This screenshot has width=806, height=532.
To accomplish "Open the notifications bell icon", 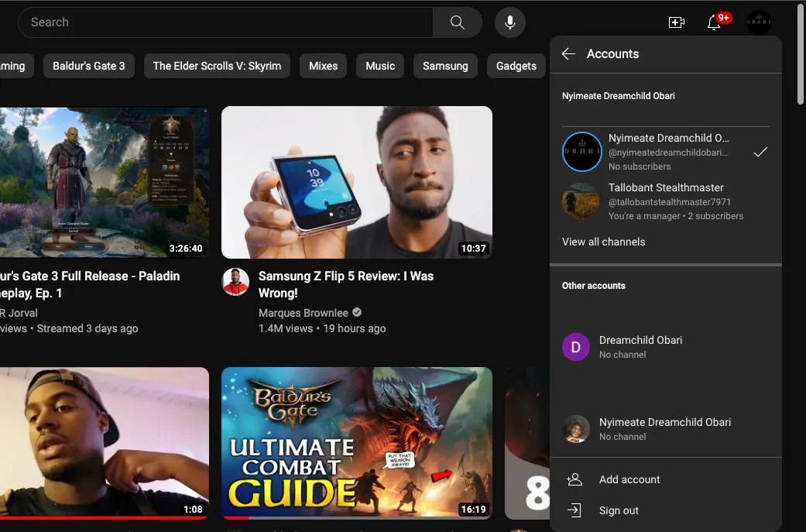I will (x=713, y=23).
